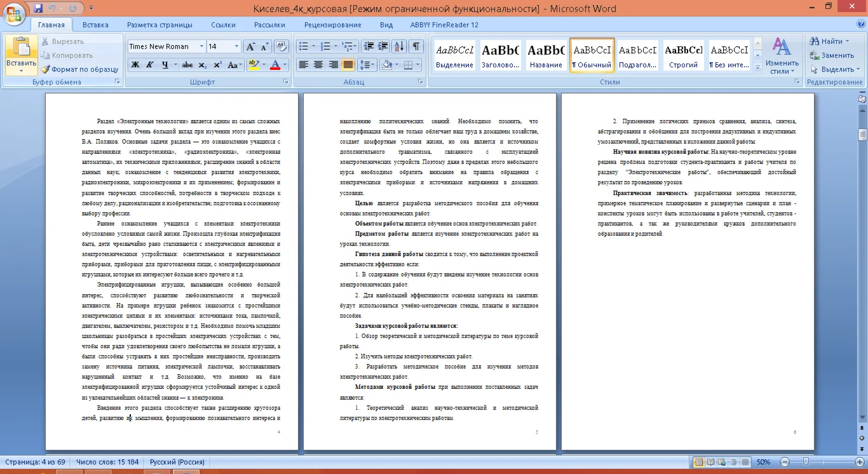
Task: Apply the Строгий style
Action: 684,56
